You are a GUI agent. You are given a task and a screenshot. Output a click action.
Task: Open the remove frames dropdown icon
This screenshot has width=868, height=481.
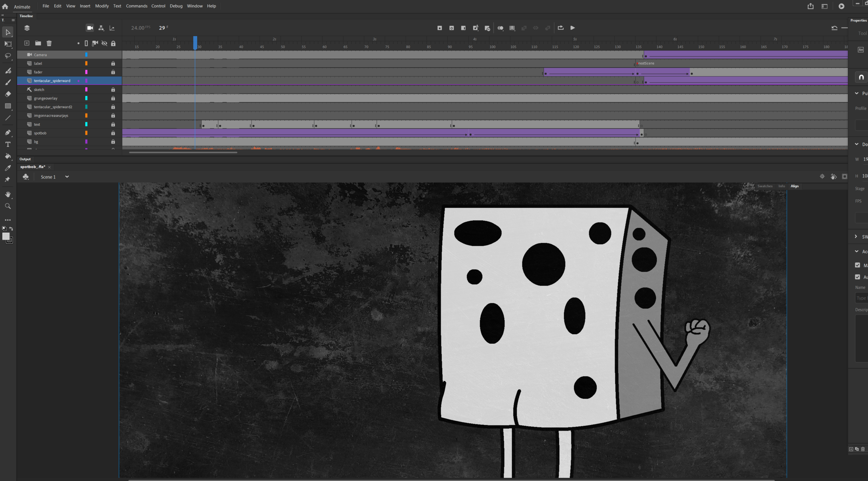[x=487, y=28]
